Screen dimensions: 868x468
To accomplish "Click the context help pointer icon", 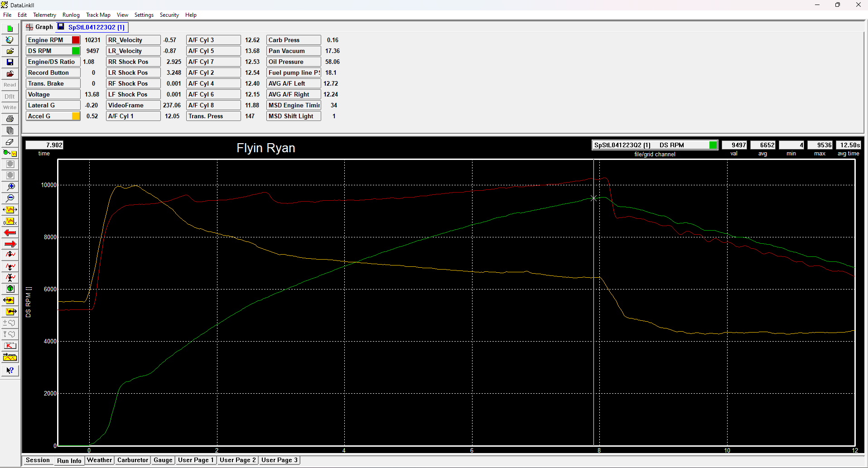I will pyautogui.click(x=10, y=371).
